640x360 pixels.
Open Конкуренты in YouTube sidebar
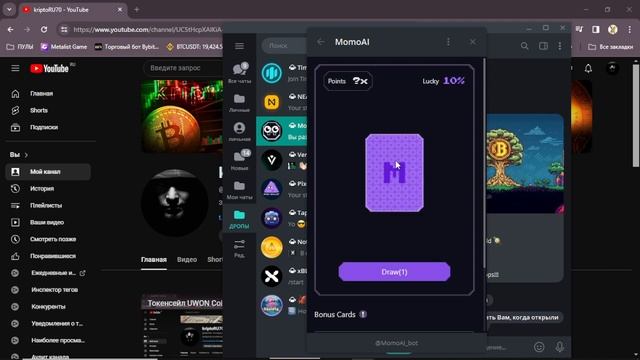[48, 307]
